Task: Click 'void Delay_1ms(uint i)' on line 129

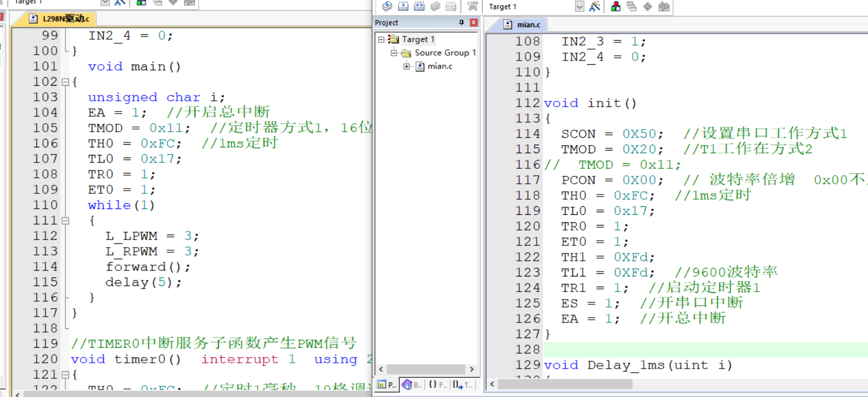Action: coord(638,365)
